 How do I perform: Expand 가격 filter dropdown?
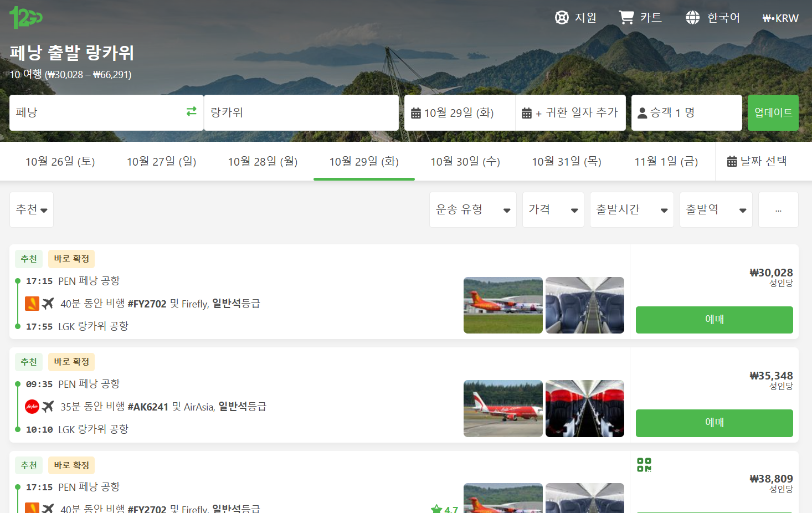553,209
